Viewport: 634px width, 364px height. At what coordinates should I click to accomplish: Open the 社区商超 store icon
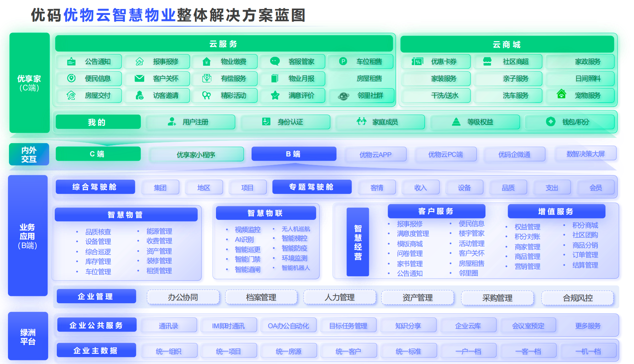click(x=487, y=61)
